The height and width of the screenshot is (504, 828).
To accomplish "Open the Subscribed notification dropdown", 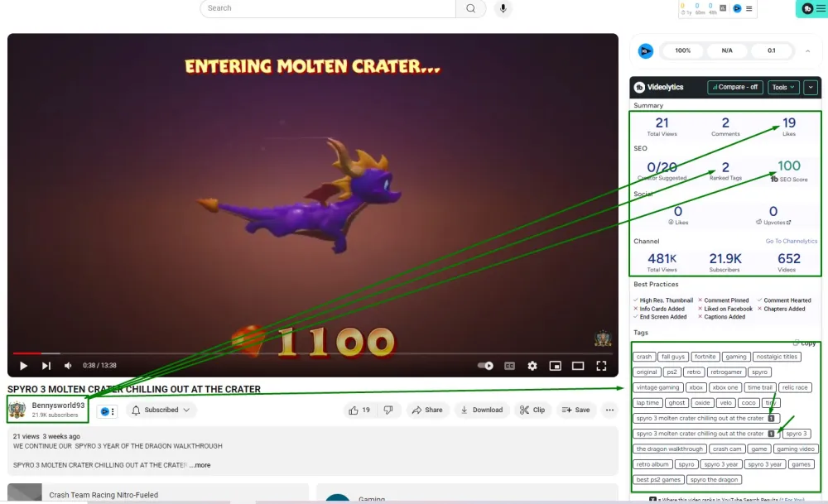I will [161, 410].
